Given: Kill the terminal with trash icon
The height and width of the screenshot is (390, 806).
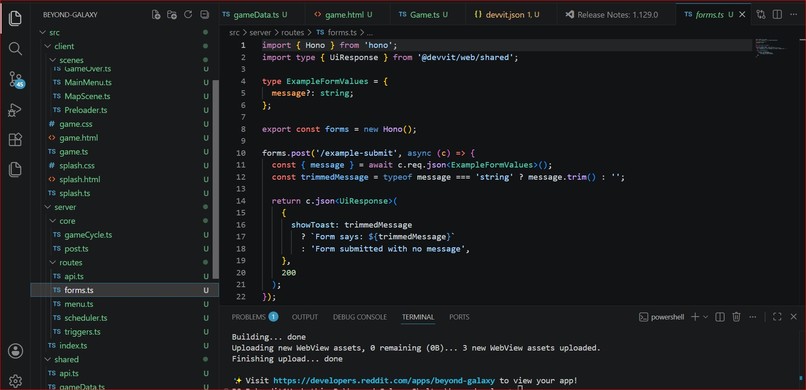Looking at the screenshot, I should pos(736,317).
